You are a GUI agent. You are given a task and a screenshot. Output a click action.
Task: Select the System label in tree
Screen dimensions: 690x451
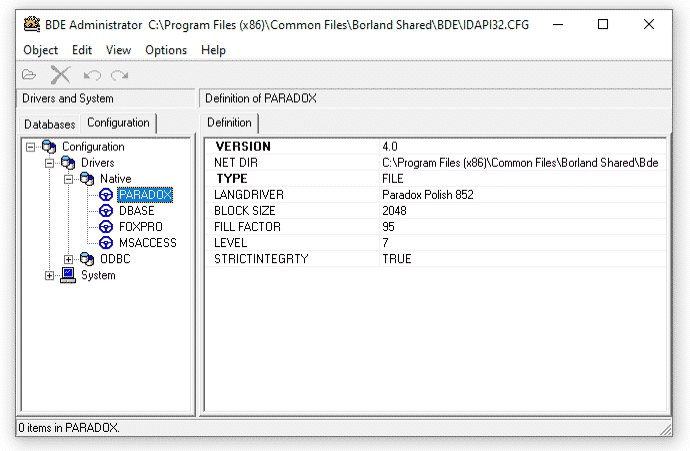point(98,275)
